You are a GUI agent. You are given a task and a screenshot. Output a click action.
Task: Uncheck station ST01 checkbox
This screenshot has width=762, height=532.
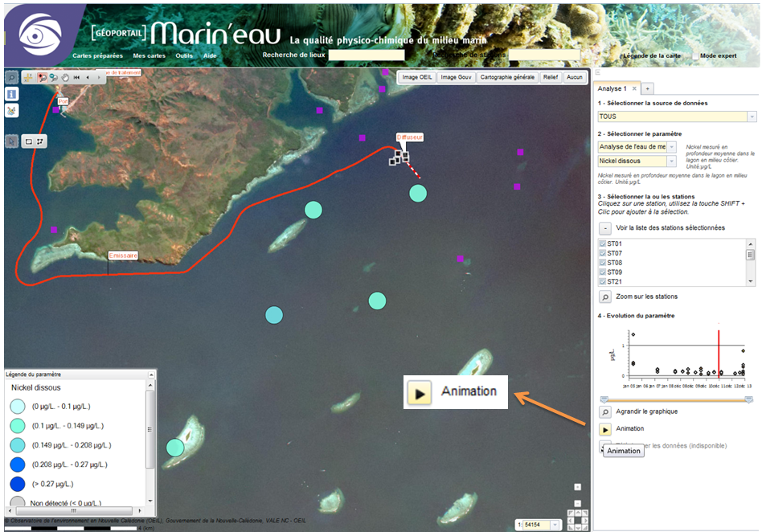click(x=603, y=243)
